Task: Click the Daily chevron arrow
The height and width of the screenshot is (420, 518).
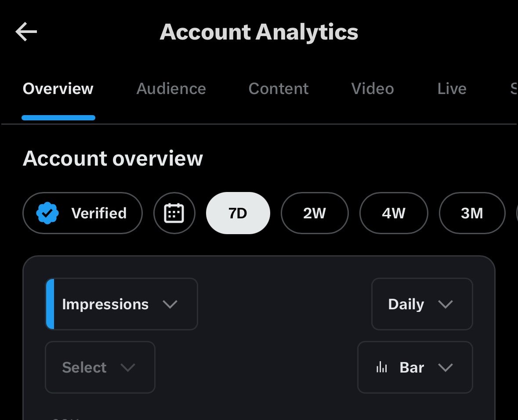Action: coord(446,304)
